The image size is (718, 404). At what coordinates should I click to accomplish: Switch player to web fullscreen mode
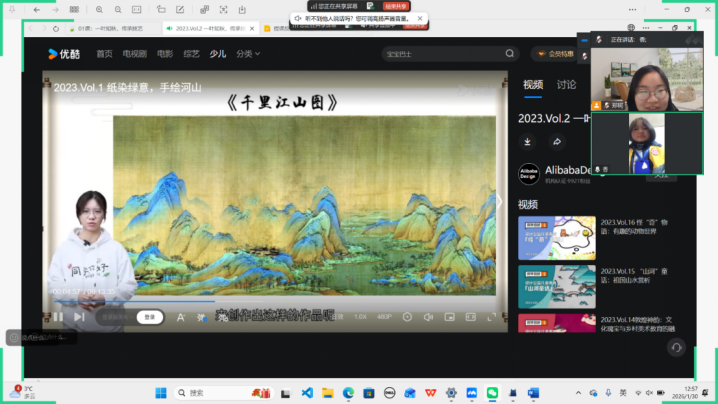pos(471,317)
